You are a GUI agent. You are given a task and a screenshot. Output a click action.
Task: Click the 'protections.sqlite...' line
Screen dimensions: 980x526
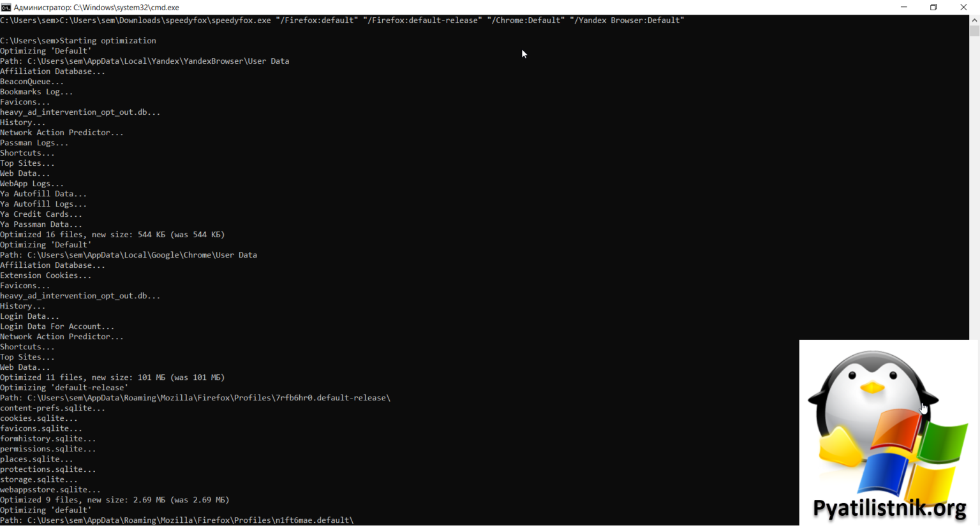pyautogui.click(x=48, y=469)
